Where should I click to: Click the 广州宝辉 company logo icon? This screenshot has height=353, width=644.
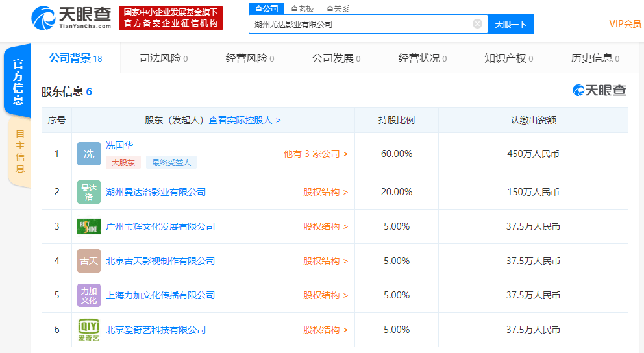pyautogui.click(x=89, y=226)
